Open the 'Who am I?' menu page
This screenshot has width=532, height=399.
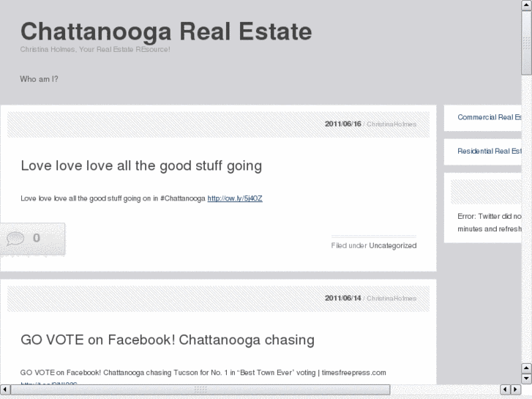39,79
